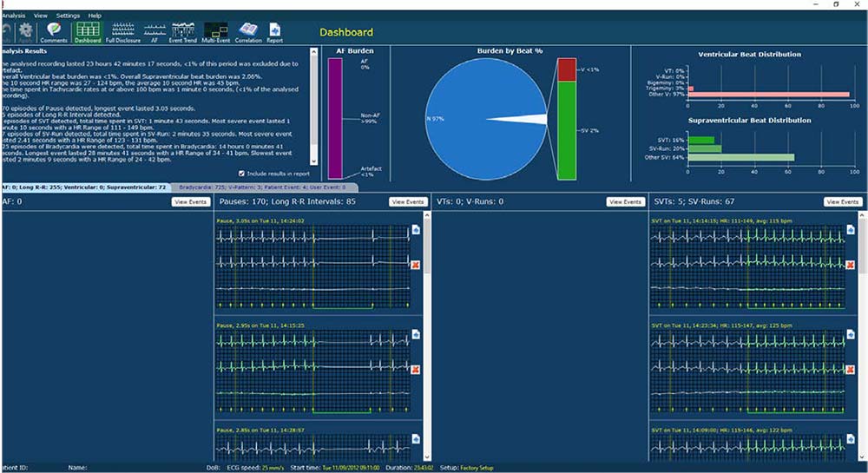Click the Start time value

tap(351, 468)
